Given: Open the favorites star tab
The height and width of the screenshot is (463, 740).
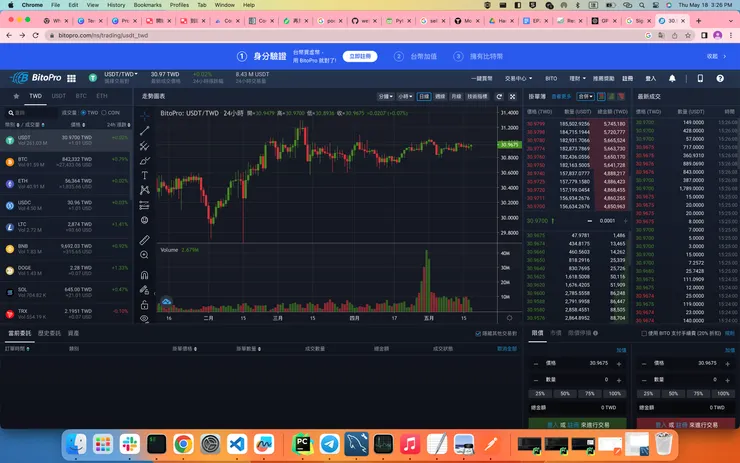Looking at the screenshot, I should [16, 96].
